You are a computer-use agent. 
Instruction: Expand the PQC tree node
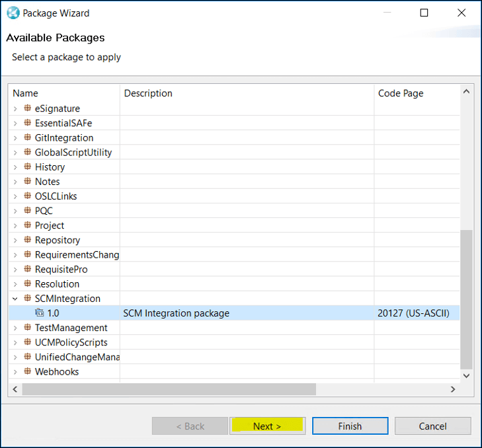coord(15,211)
